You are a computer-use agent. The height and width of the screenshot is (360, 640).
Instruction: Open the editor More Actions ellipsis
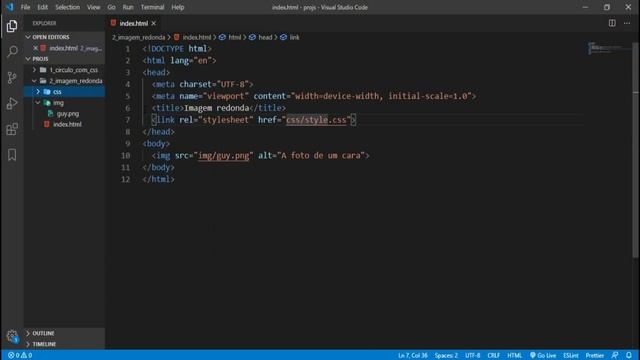tap(627, 23)
